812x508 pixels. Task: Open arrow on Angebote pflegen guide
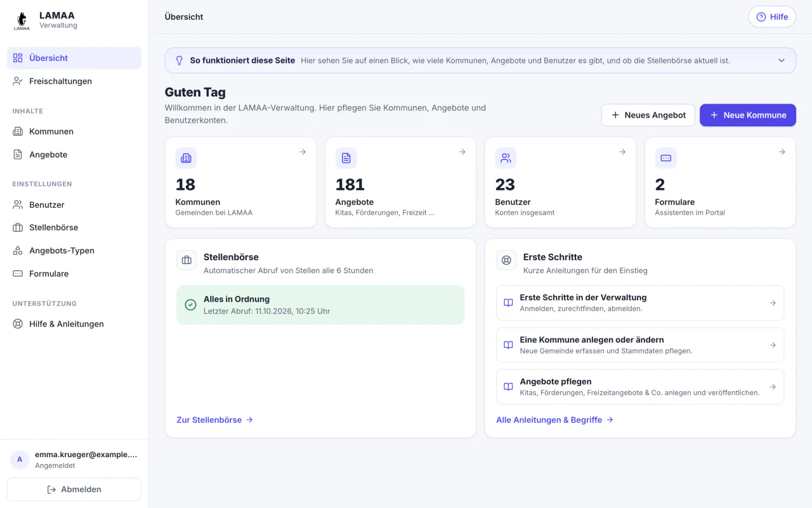point(773,387)
